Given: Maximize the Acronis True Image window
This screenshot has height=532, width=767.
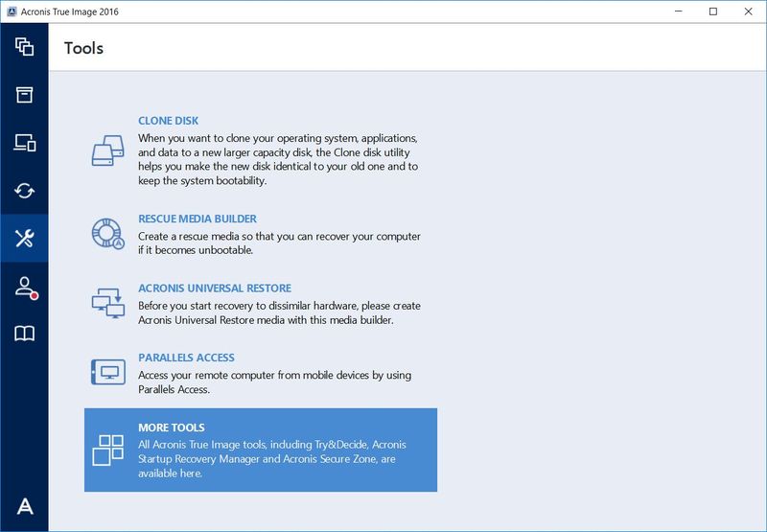Looking at the screenshot, I should (712, 12).
